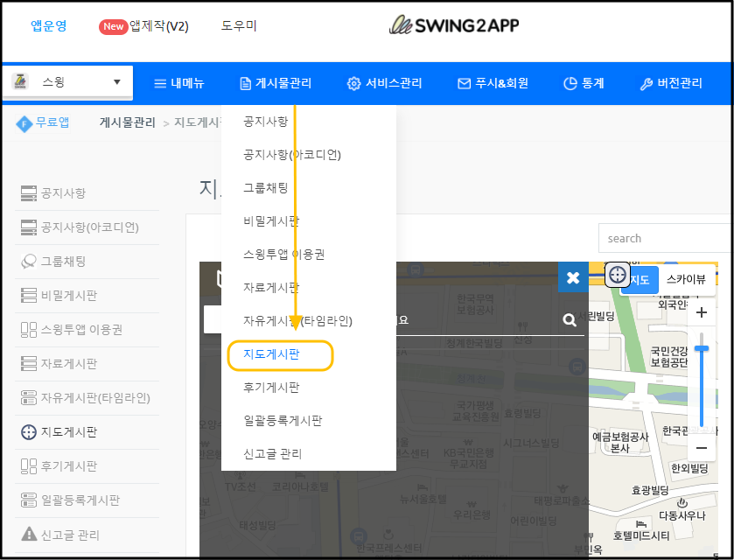
Task: Click the 그룹채팅 chat bubble icon in sidebar
Action: (28, 261)
